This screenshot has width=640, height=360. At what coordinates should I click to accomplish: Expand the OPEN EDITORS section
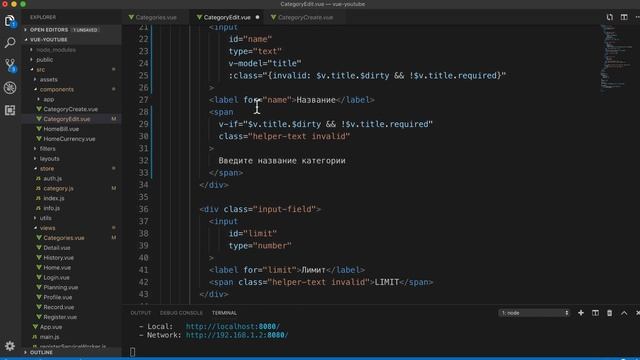[71, 30]
